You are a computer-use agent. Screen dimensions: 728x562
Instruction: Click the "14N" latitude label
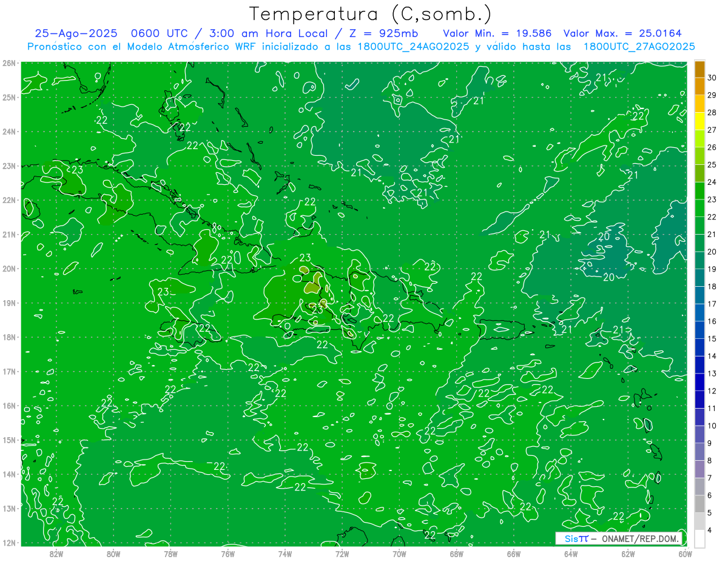(9, 474)
